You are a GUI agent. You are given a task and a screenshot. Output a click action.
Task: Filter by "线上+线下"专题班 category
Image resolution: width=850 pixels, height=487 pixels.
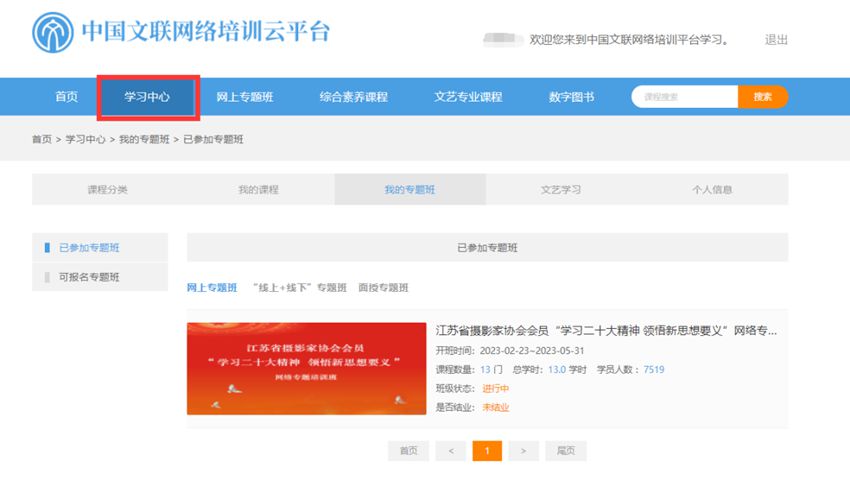[x=299, y=288]
